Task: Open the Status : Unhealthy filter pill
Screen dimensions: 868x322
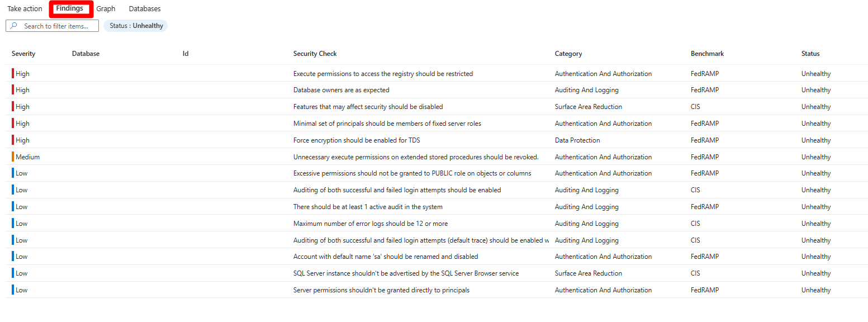Action: (135, 26)
